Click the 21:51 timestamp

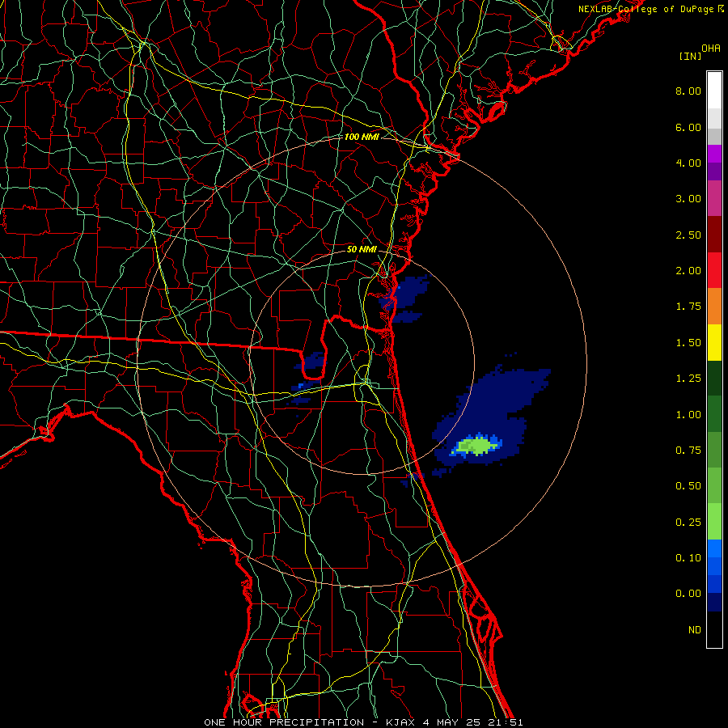tap(506, 722)
